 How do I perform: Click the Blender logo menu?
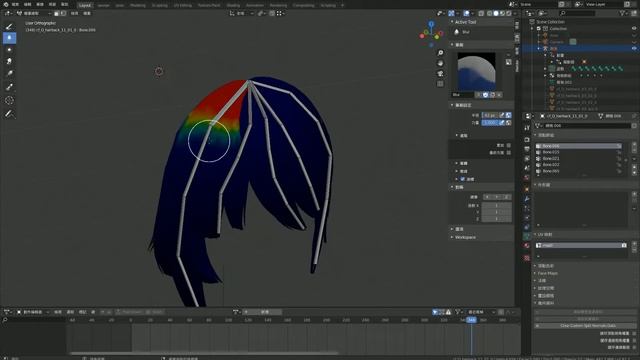click(6, 4)
